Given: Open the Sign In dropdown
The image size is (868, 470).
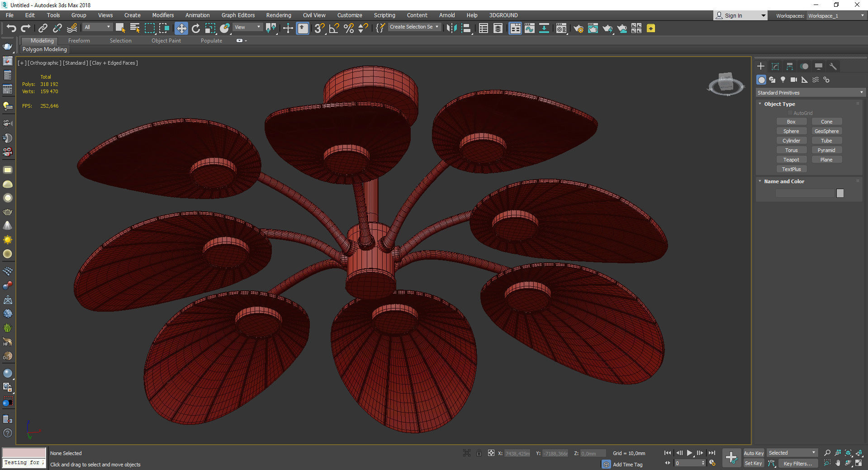Looking at the screenshot, I should (x=740, y=15).
